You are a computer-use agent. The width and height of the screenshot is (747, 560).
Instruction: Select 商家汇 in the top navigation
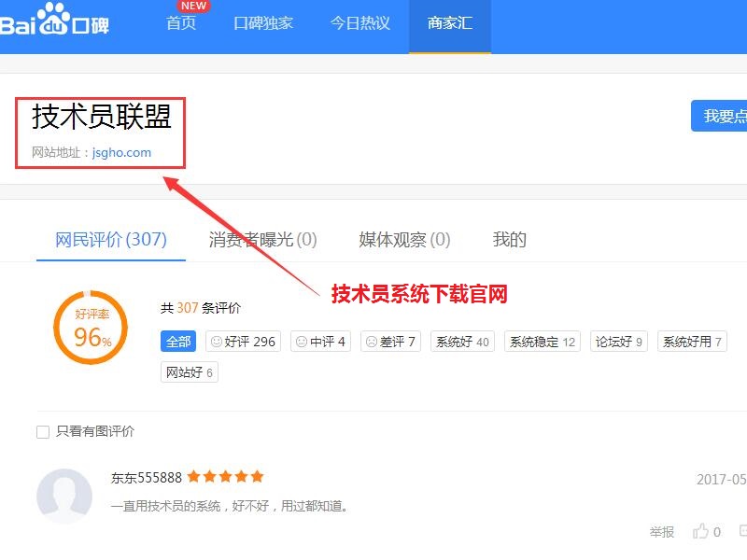pos(449,24)
